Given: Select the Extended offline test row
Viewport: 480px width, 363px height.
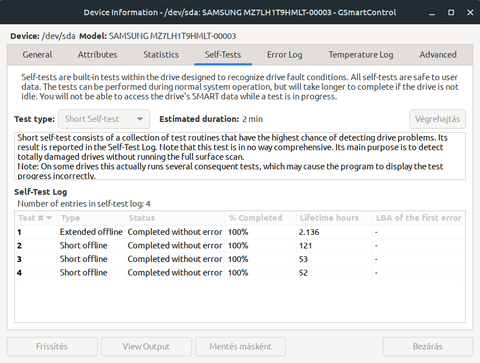Looking at the screenshot, I should point(240,232).
